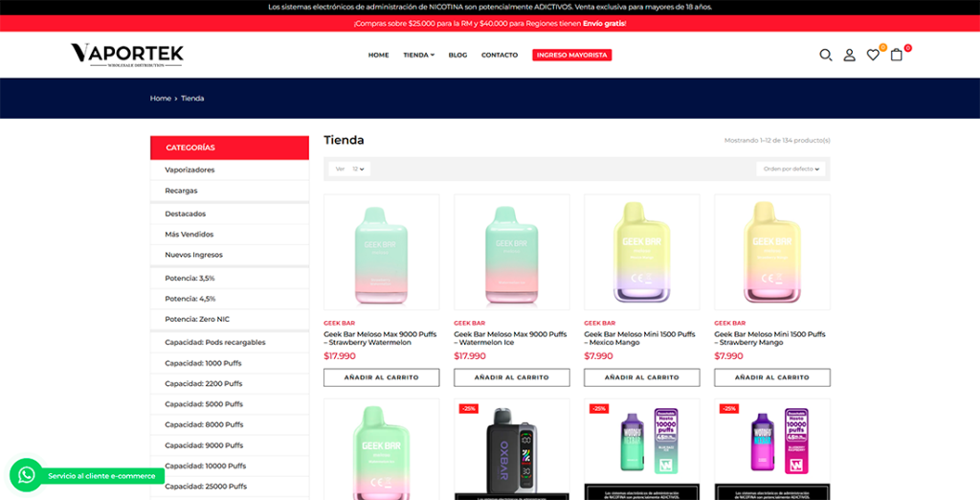Click the Vaportek logo

(127, 55)
